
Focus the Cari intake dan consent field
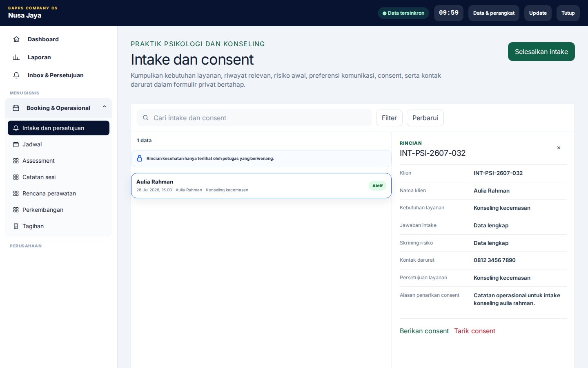click(x=254, y=118)
